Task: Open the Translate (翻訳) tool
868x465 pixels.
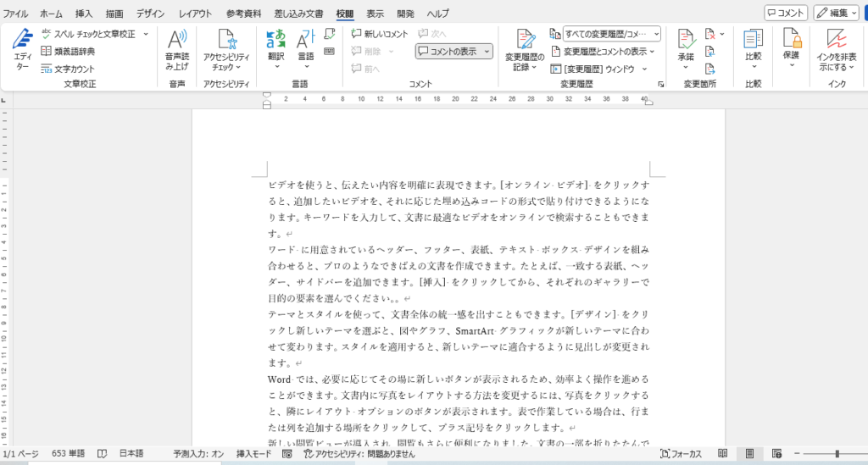Action: tap(275, 50)
